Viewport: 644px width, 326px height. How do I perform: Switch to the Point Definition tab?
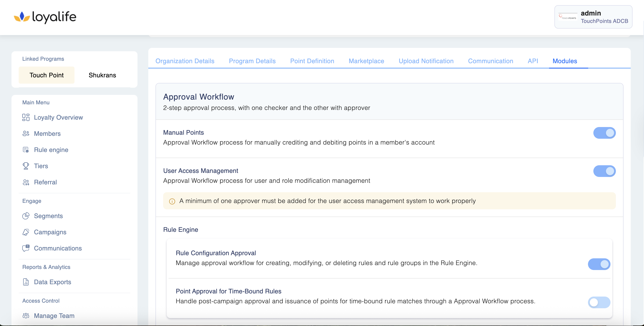[x=312, y=61]
